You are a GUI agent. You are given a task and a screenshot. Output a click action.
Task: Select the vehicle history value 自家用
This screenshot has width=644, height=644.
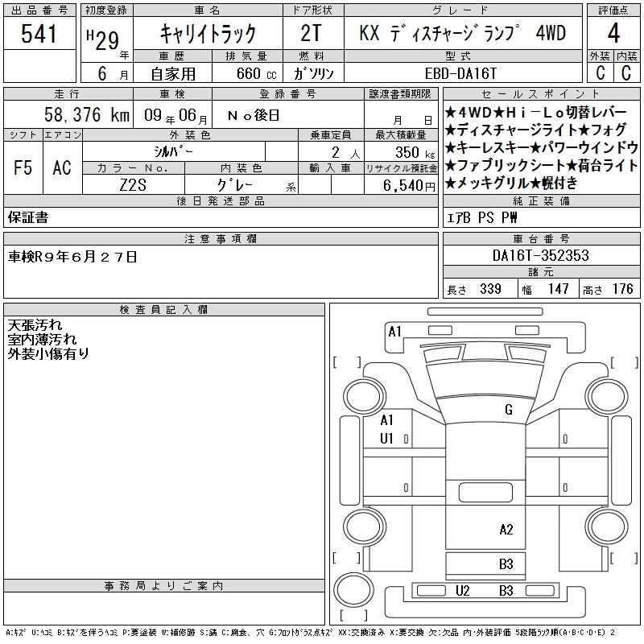[x=173, y=74]
